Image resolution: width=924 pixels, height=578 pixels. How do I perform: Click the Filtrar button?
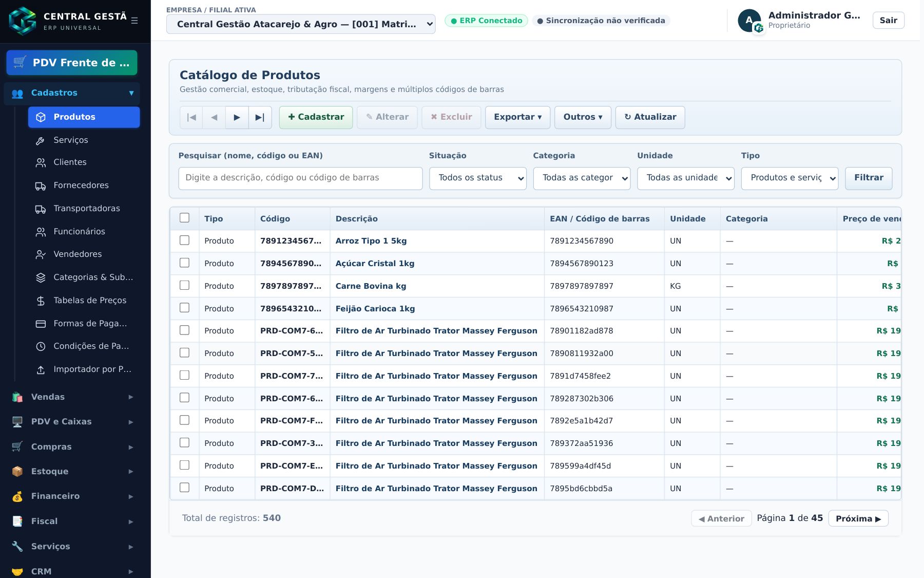[869, 178]
